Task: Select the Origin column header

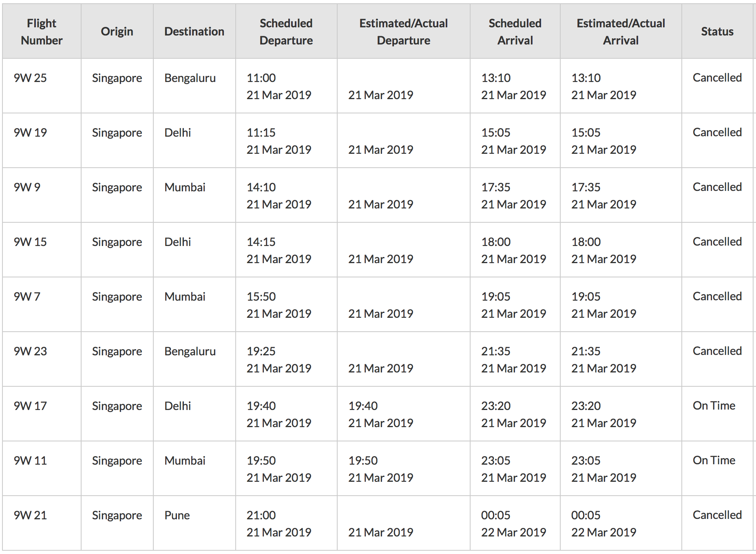Action: [x=117, y=32]
